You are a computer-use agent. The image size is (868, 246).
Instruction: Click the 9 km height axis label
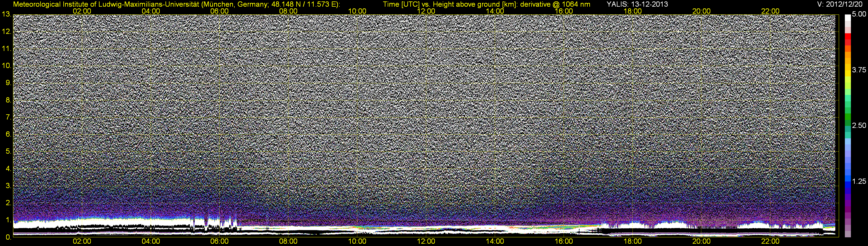(8, 83)
